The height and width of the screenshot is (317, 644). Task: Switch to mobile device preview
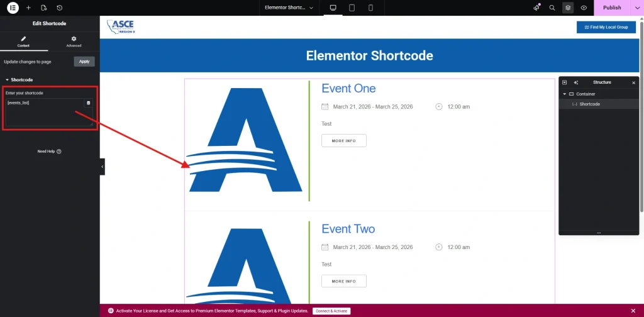(370, 8)
